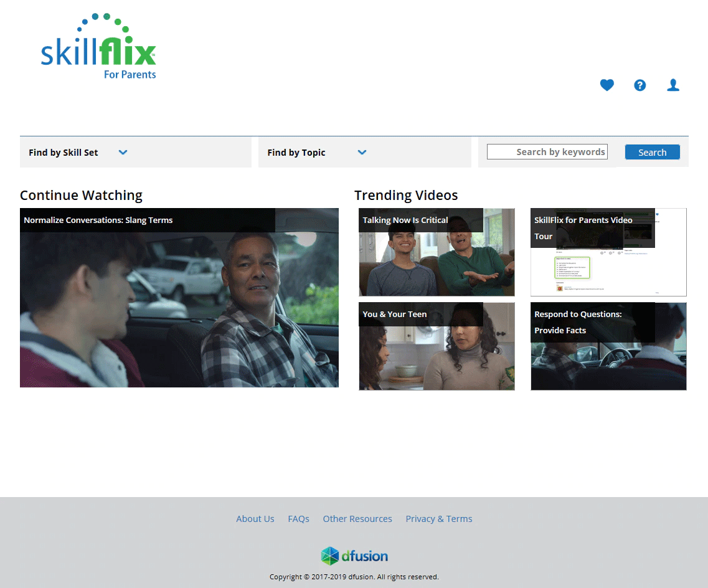Click the dfusion logo in footer
Viewport: 708px width, 588px height.
[354, 556]
